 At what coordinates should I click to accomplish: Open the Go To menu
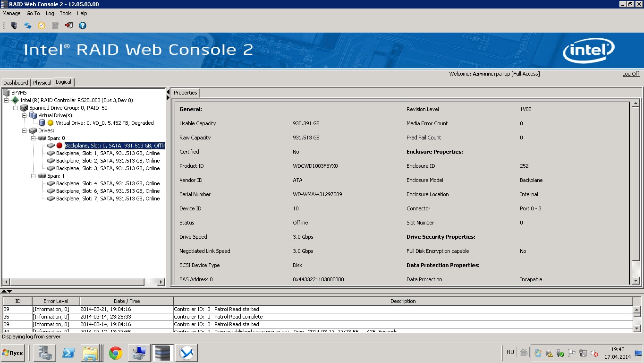pyautogui.click(x=33, y=13)
